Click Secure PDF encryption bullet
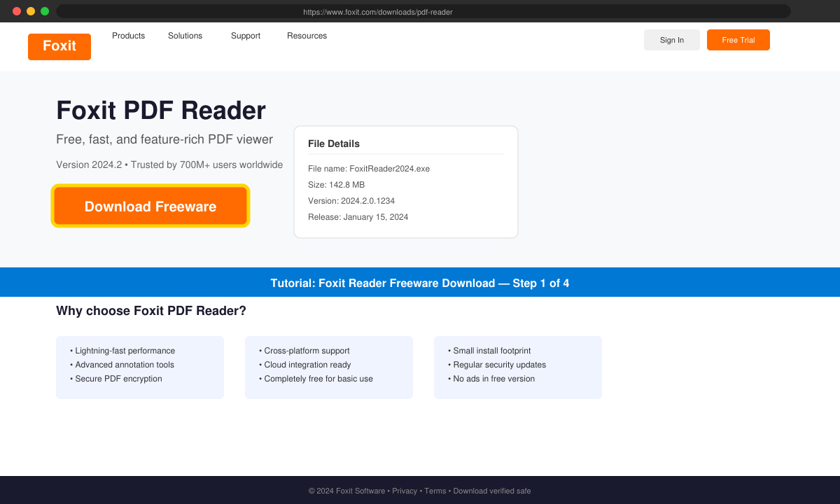Screen dimensions: 840x504 point(116,379)
